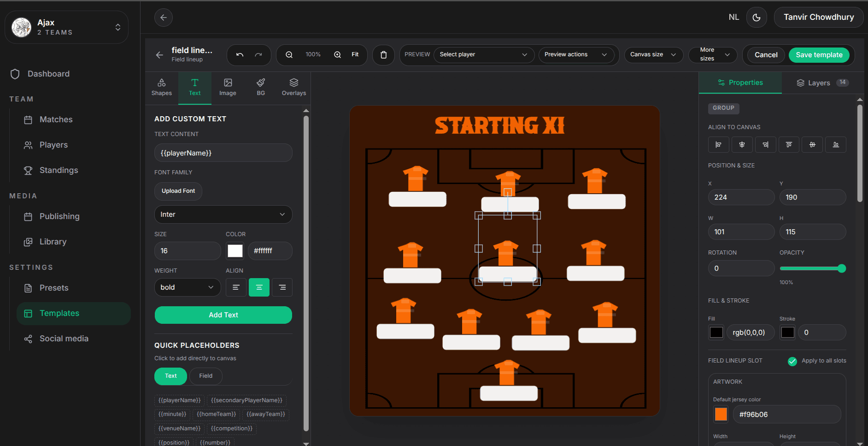The height and width of the screenshot is (446, 868).
Task: Select Field quick placeholder type
Action: point(205,376)
